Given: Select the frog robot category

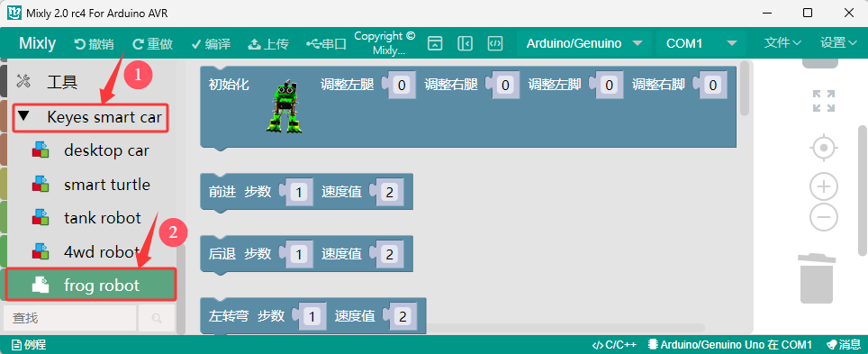Looking at the screenshot, I should (x=91, y=286).
